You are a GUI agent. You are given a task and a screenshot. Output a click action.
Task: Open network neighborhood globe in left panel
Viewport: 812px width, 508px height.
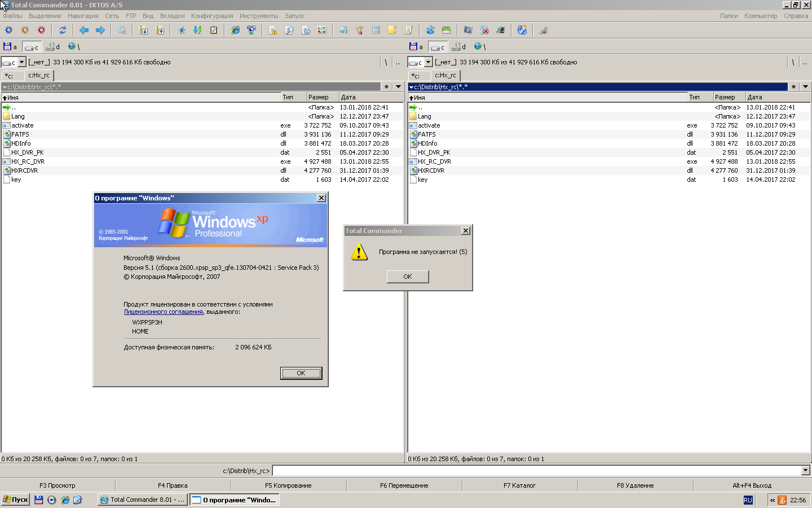point(73,47)
